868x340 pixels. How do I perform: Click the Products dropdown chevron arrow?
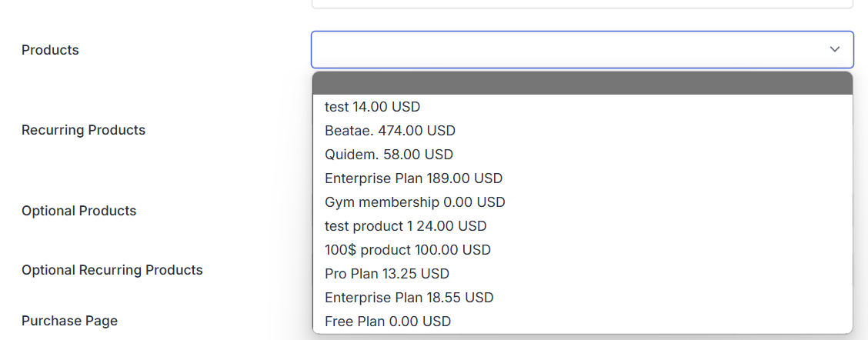835,49
